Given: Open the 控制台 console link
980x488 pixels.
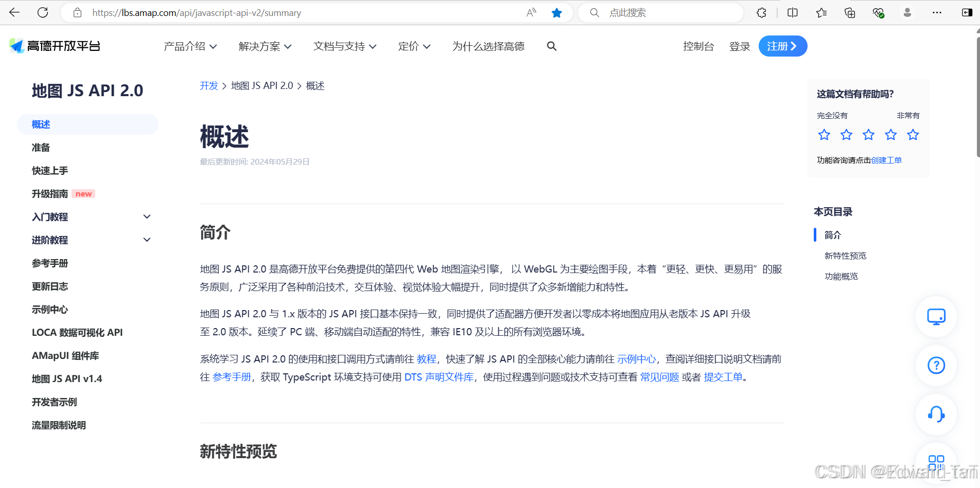Looking at the screenshot, I should [698, 46].
